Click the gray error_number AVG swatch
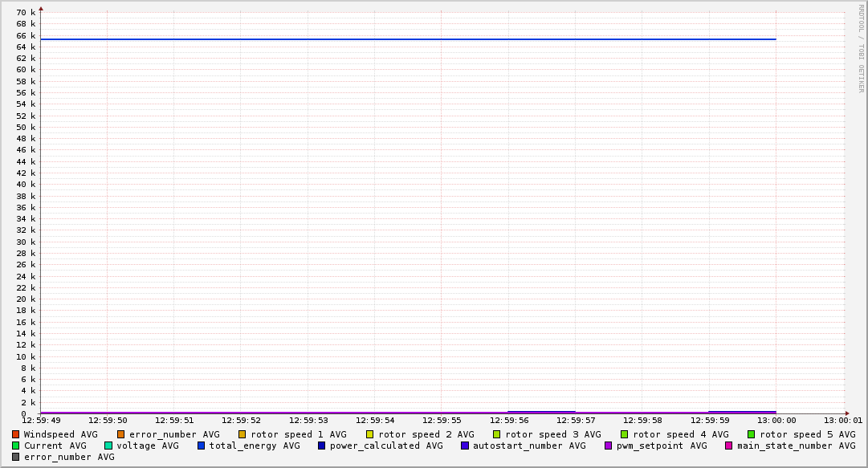The height and width of the screenshot is (468, 868). [16, 457]
